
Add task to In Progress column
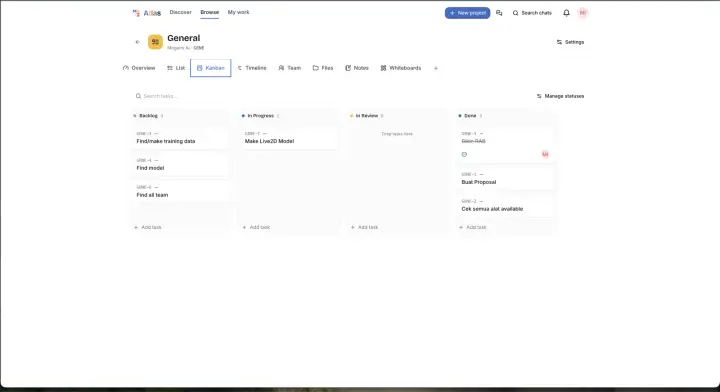point(256,227)
